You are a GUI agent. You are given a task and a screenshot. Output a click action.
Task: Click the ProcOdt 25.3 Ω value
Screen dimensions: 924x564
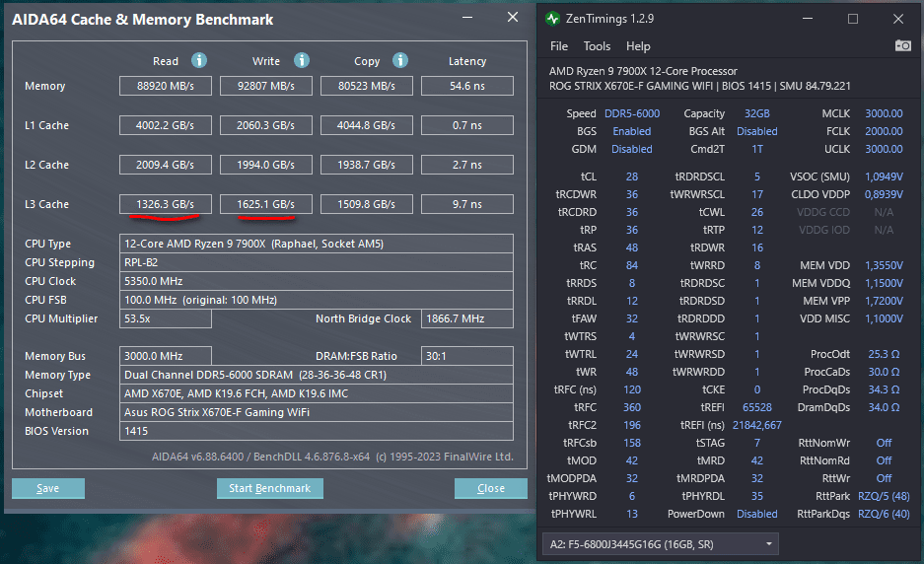884,354
